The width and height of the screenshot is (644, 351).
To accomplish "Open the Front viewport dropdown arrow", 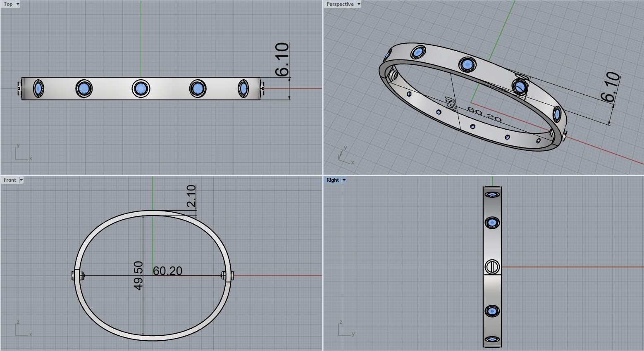I will click(x=21, y=180).
